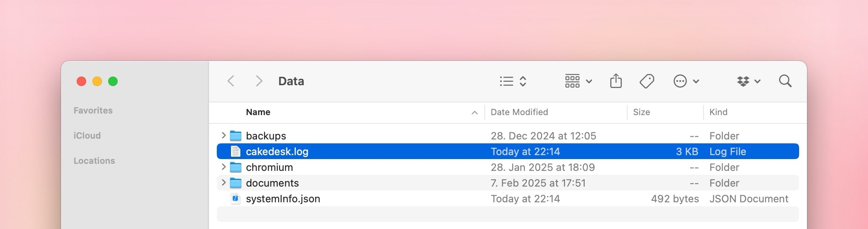Click the search magnifier icon
Viewport: 868px width, 229px height.
(785, 81)
